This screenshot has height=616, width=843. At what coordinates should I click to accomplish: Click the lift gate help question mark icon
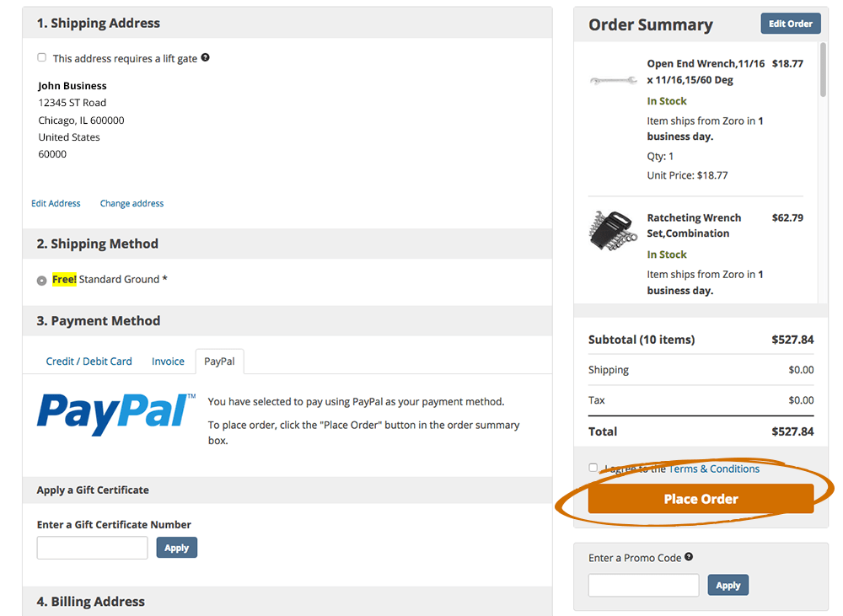[205, 58]
